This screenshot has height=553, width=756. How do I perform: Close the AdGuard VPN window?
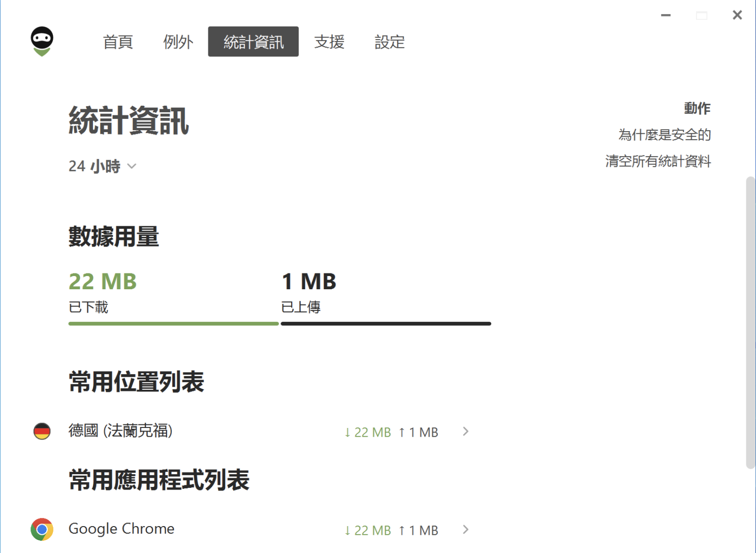[737, 15]
